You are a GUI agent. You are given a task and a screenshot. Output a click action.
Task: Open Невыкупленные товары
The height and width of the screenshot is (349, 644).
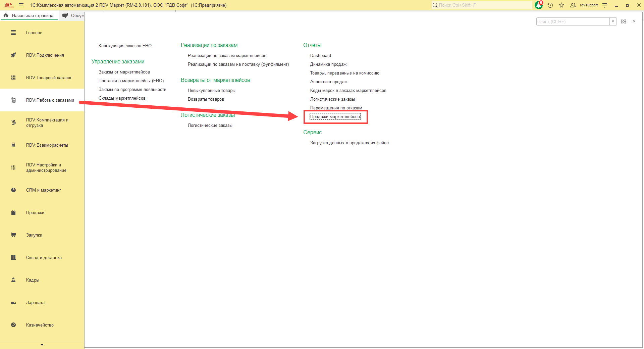pos(212,90)
